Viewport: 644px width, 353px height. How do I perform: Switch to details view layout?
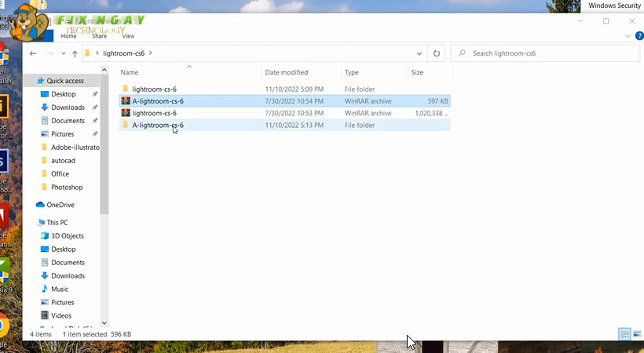click(624, 333)
